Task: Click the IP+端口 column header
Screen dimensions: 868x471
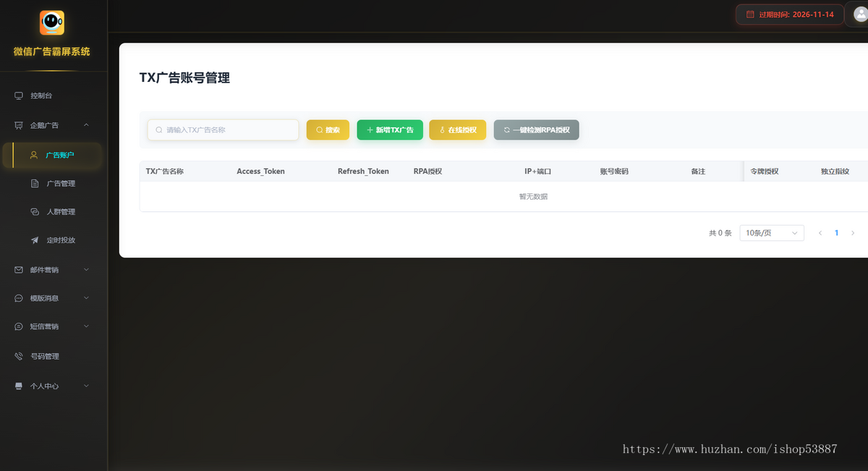Action: pyautogui.click(x=537, y=171)
